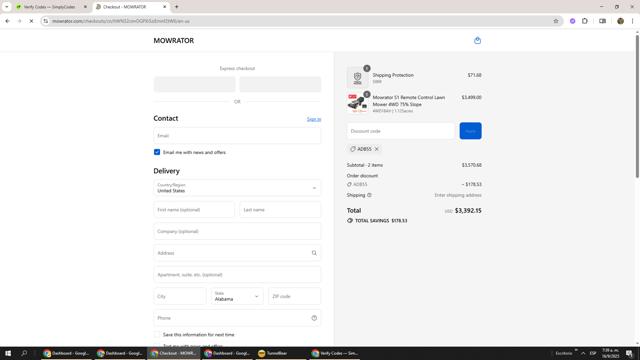Screen dimensions: 640x360
Task: Bookmark this page with the star icon
Action: [556, 21]
